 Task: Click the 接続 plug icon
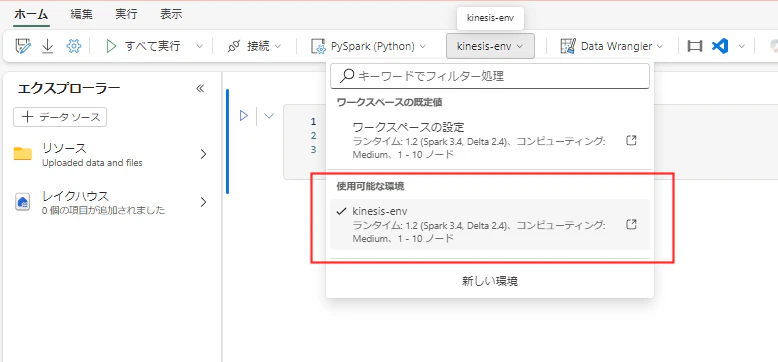233,46
